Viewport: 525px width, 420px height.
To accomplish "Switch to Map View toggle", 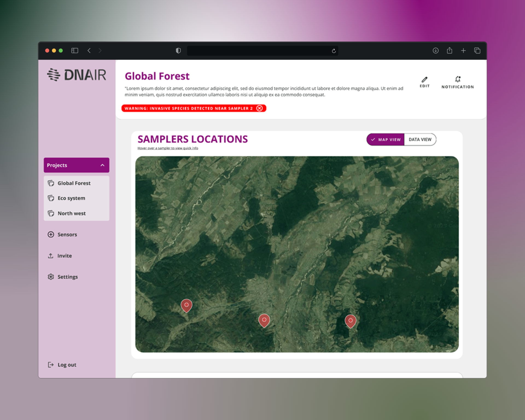I will [386, 139].
